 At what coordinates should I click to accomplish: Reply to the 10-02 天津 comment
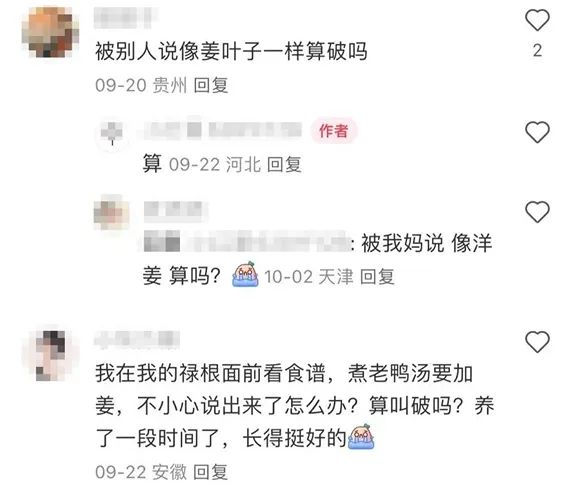(x=377, y=277)
